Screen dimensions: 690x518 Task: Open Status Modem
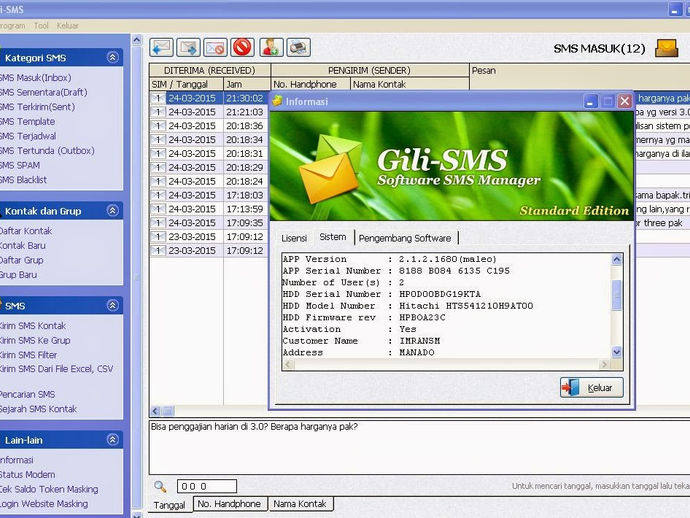[28, 474]
